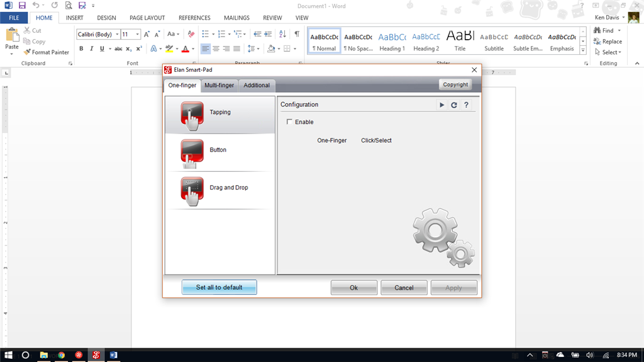This screenshot has width=644, height=362.
Task: Open the REVIEW ribbon tab
Action: click(272, 18)
